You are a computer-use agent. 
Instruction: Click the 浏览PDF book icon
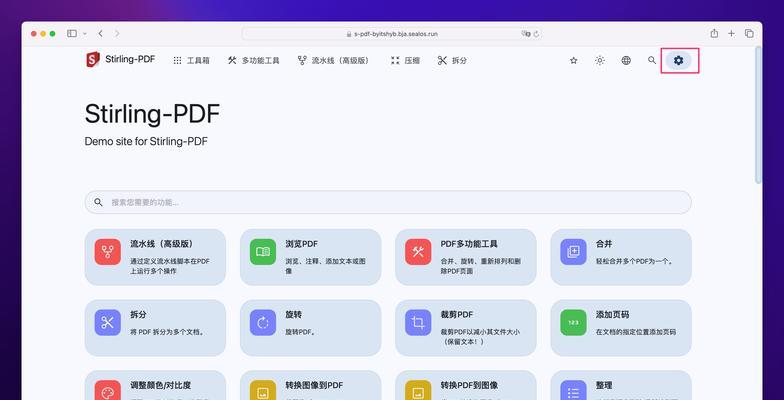point(263,252)
